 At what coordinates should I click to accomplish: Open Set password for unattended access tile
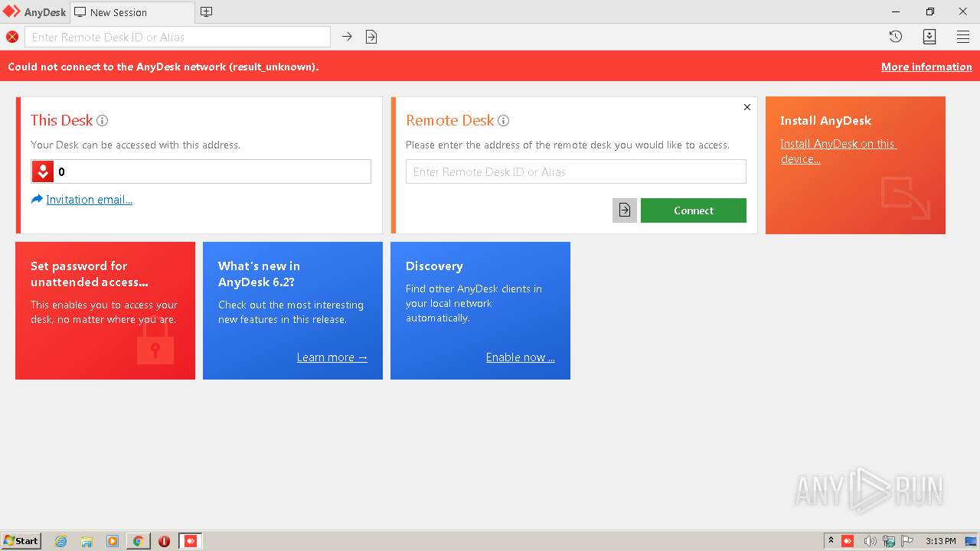(x=105, y=311)
